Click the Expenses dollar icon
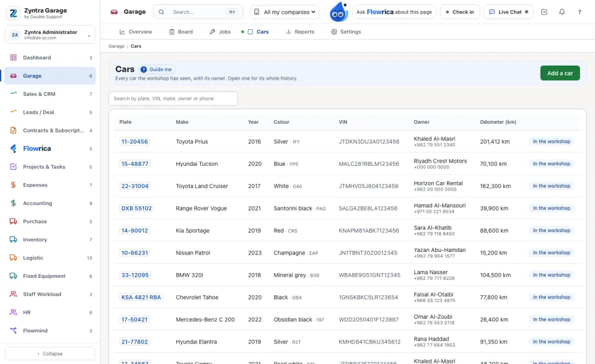Viewport: 595px width, 364px height. [x=13, y=185]
